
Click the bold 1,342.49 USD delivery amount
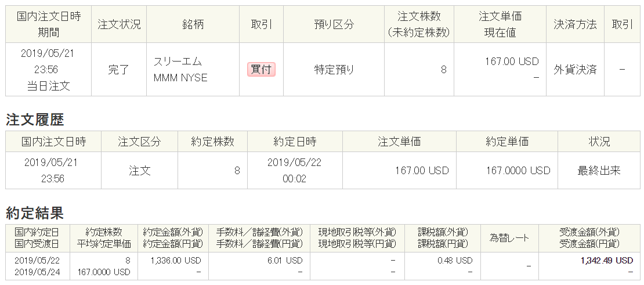point(607,261)
